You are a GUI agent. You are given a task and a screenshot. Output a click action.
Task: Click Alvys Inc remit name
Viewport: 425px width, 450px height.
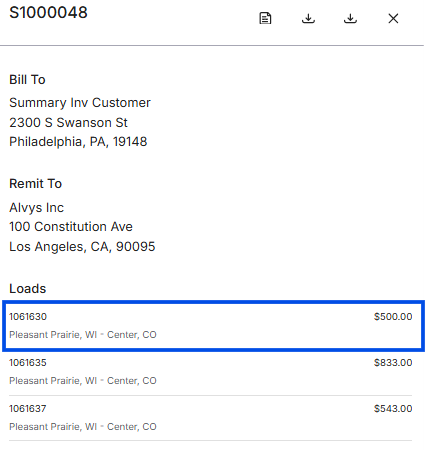[36, 208]
